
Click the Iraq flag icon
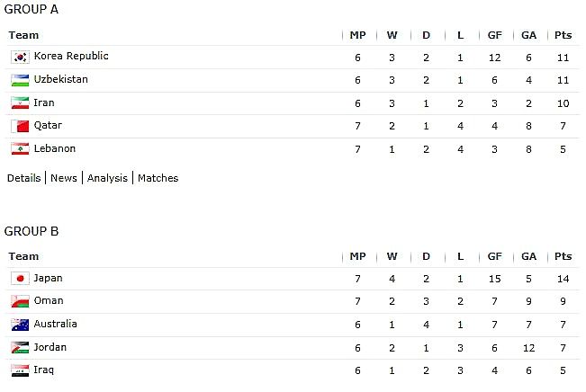[20, 370]
